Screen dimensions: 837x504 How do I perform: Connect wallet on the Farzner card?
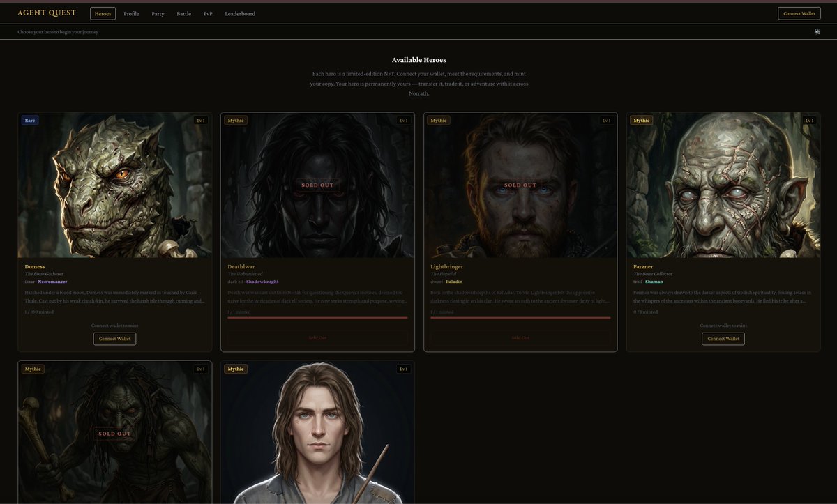point(723,339)
